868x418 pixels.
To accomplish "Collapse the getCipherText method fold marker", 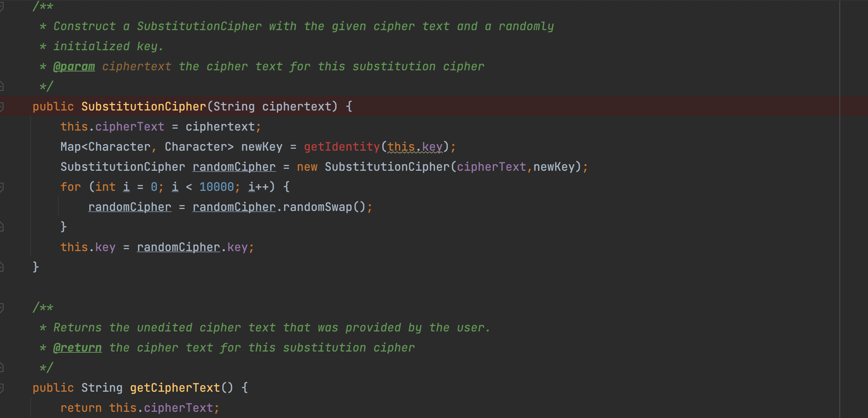I will click(2, 387).
